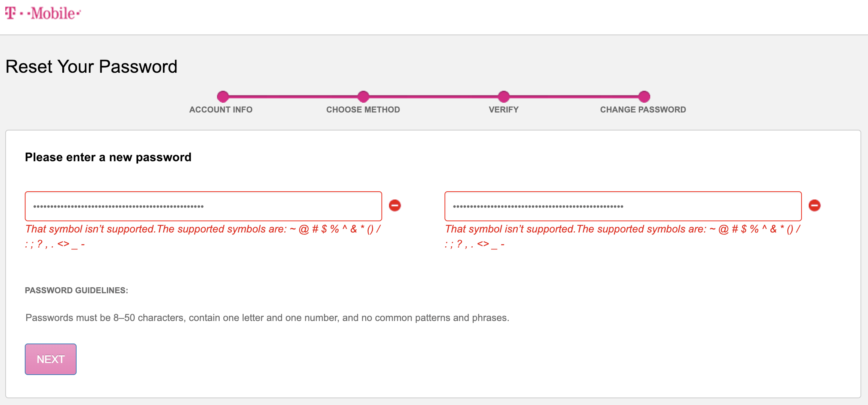Viewport: 868px width, 405px height.
Task: Click the 'Please enter a new password' heading
Action: [x=108, y=157]
